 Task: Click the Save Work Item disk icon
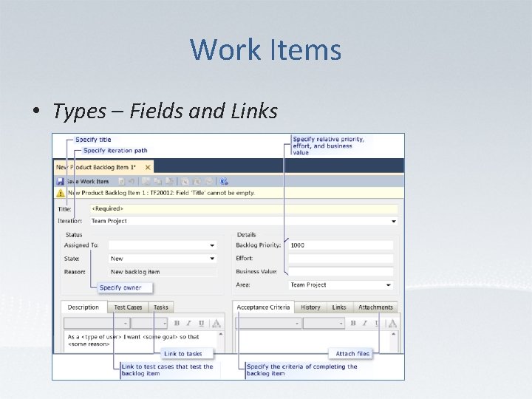[x=60, y=182]
